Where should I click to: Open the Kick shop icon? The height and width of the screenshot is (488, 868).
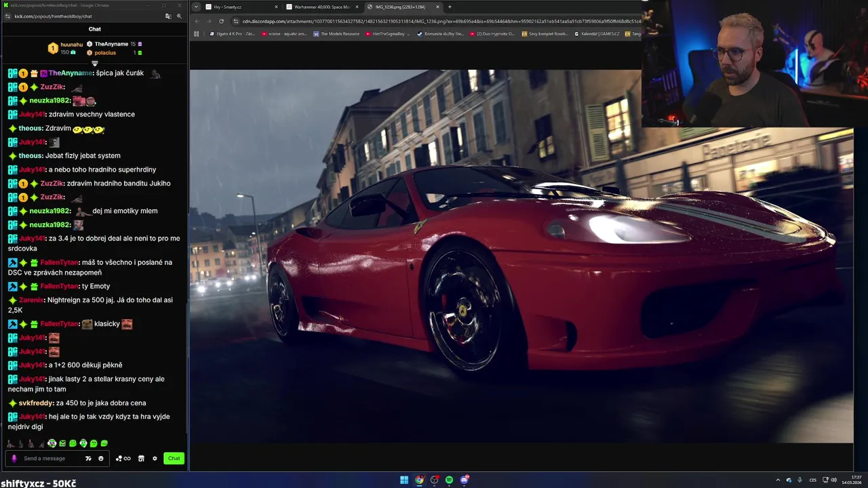pyautogui.click(x=141, y=458)
